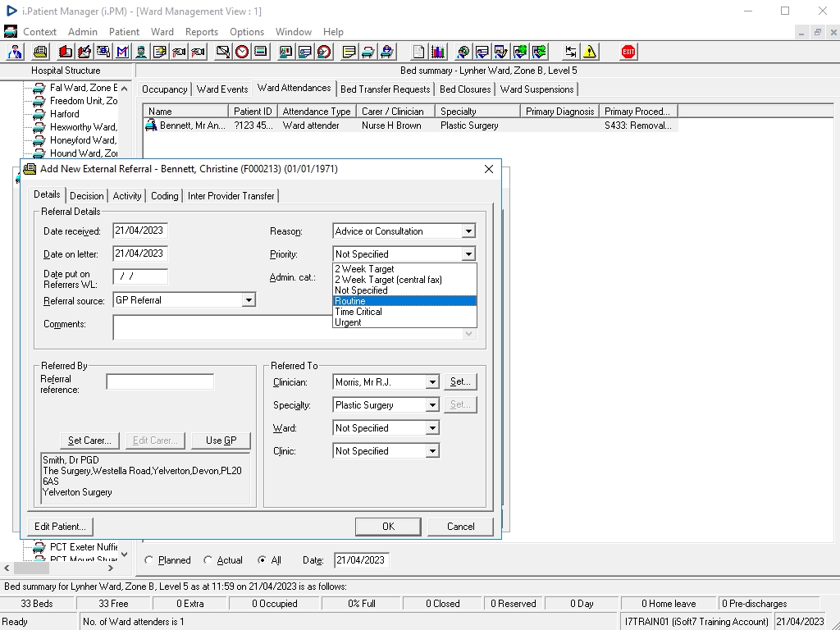The image size is (840, 630).
Task: Click the plain red book toolbar icon
Action: pyautogui.click(x=66, y=52)
